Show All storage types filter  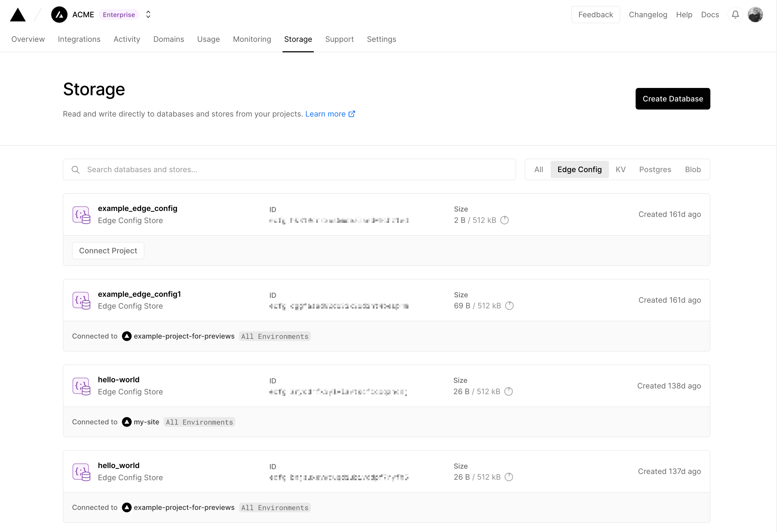[x=538, y=169]
